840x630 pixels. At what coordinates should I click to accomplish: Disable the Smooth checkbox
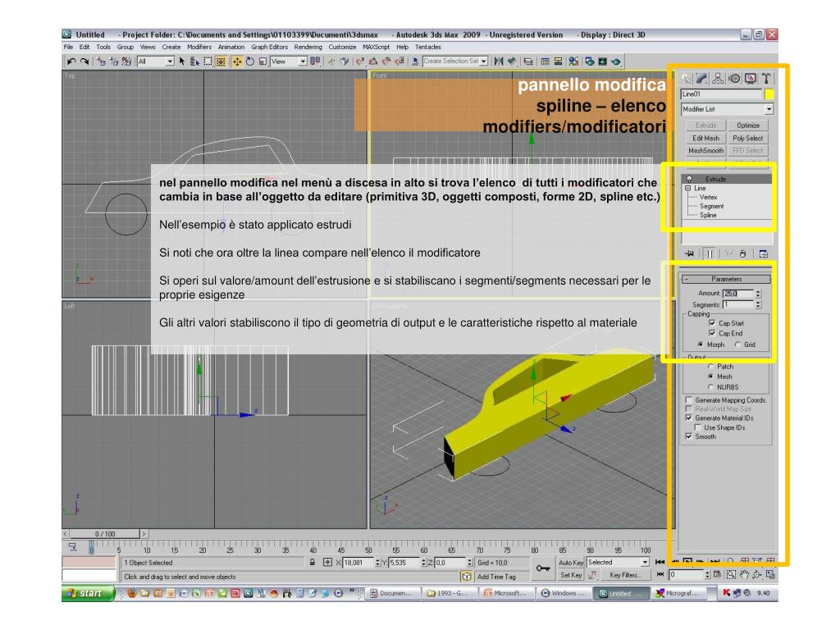[x=688, y=437]
